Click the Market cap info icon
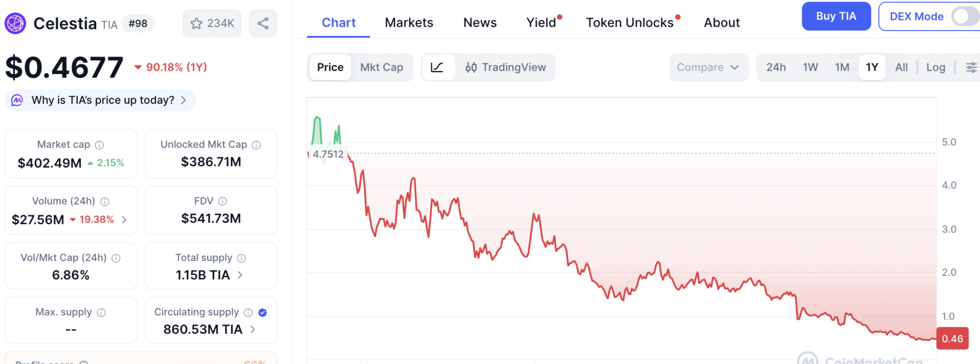The height and width of the screenshot is (364, 980). coord(100,145)
